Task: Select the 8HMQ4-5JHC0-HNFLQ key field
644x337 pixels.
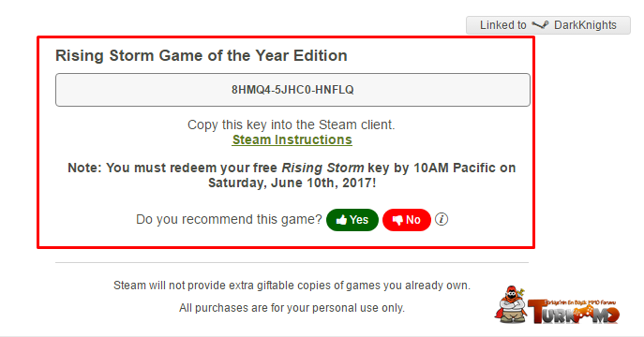Action: click(x=292, y=90)
